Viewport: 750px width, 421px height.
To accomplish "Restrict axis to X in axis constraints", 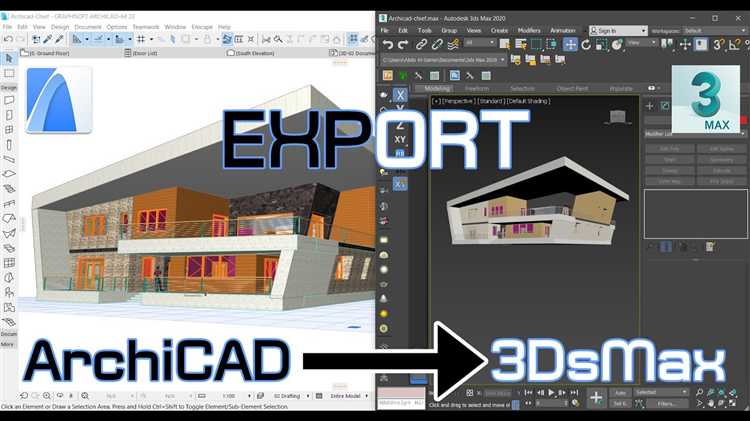I will pos(400,95).
